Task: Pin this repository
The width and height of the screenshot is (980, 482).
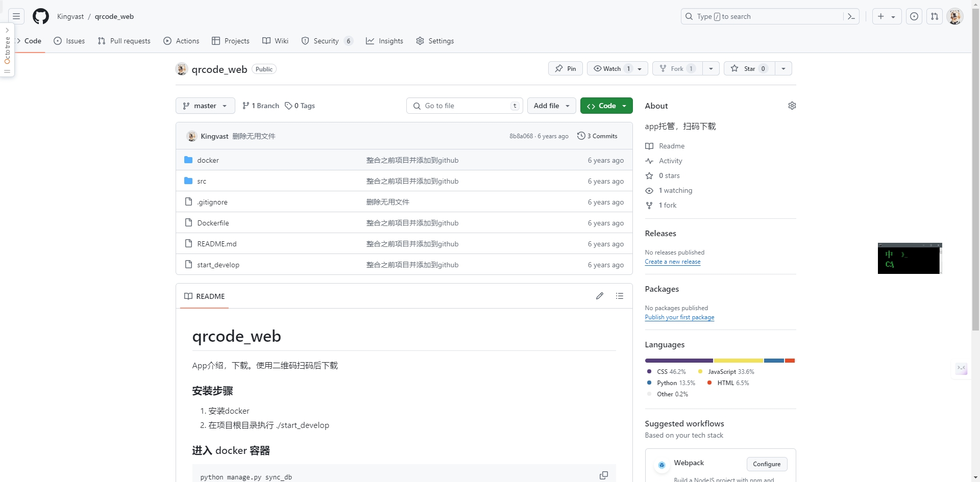Action: pyautogui.click(x=566, y=68)
